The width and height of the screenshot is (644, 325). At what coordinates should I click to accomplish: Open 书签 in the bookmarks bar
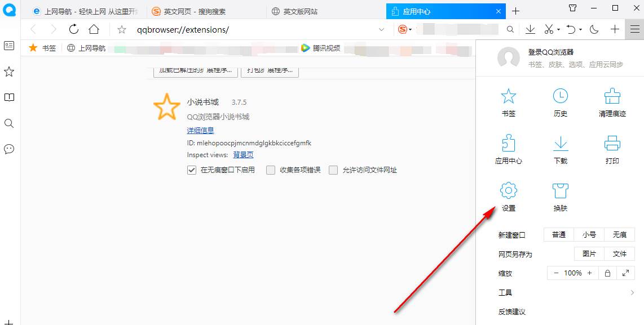(42, 48)
